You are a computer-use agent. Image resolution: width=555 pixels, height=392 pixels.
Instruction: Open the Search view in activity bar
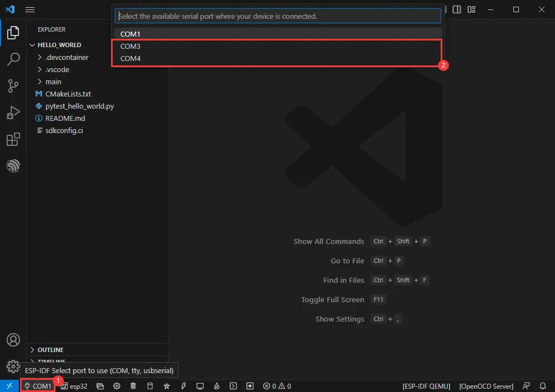tap(13, 59)
